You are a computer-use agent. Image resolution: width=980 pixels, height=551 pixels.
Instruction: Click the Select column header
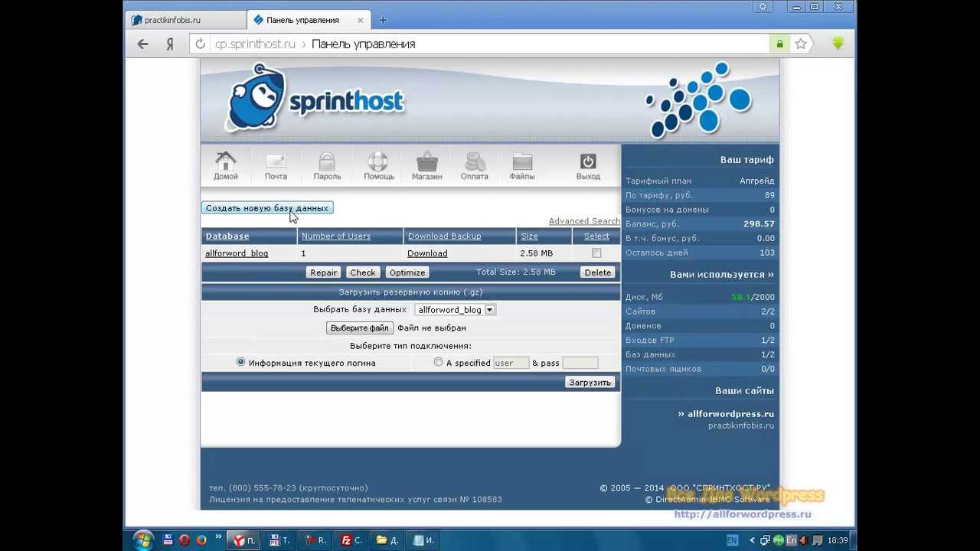click(x=596, y=236)
